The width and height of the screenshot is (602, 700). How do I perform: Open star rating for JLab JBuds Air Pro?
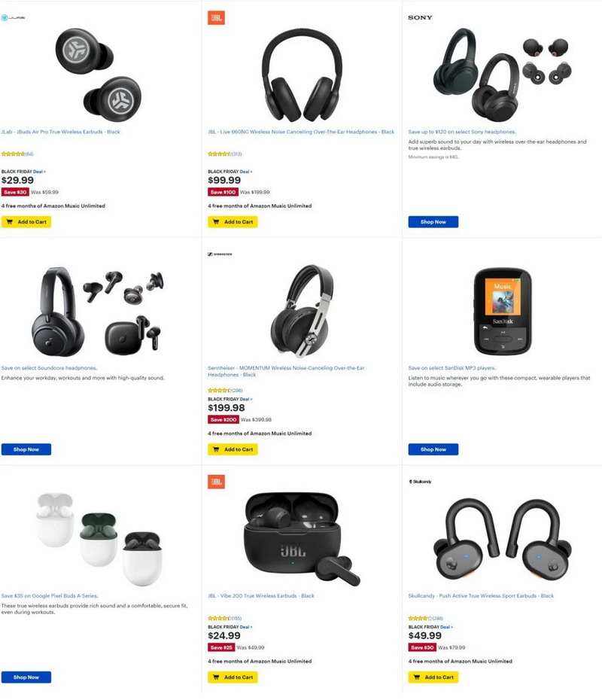[17, 154]
